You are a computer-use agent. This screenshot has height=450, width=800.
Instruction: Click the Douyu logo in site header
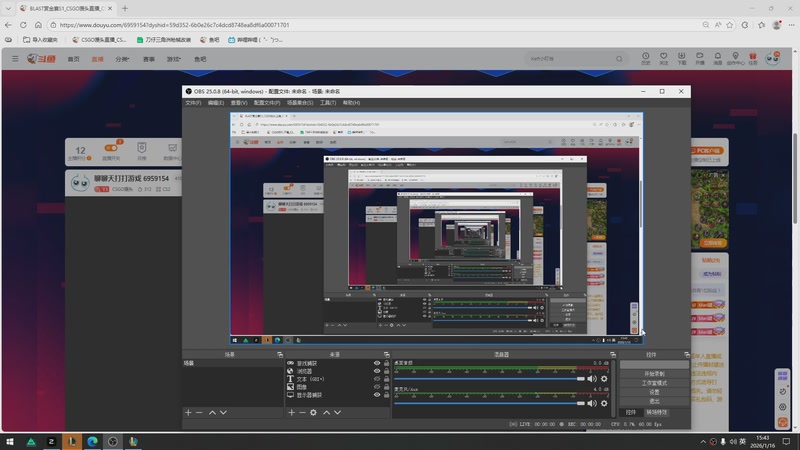click(41, 59)
